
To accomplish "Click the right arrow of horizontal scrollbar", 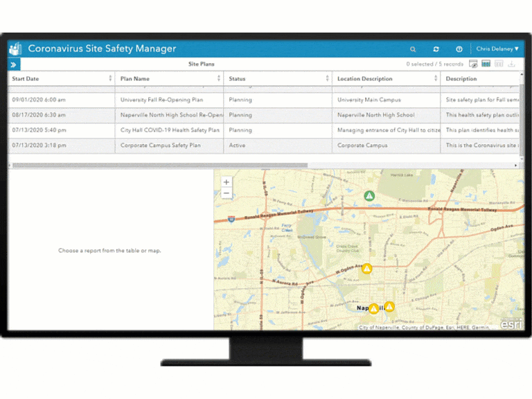I will pos(515,166).
